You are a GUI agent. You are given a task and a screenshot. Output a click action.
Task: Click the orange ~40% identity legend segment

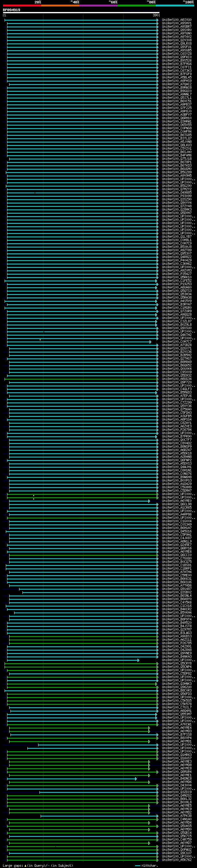coord(60,6)
